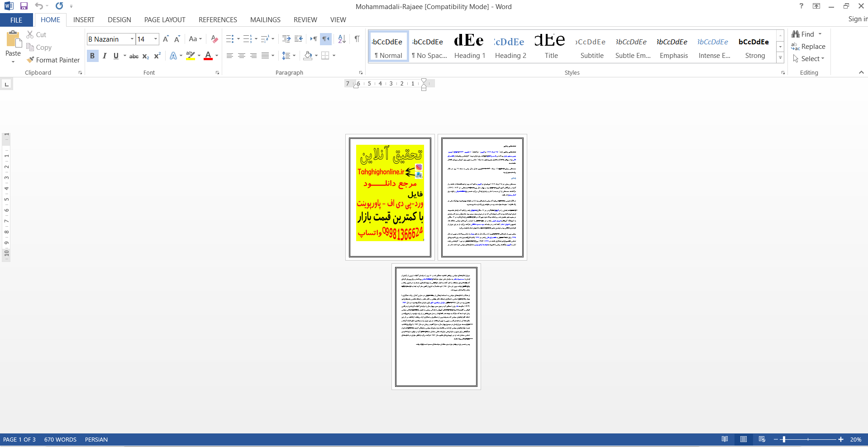Viewport: 868px width, 447px height.
Task: Click the Copy button
Action: tap(39, 47)
